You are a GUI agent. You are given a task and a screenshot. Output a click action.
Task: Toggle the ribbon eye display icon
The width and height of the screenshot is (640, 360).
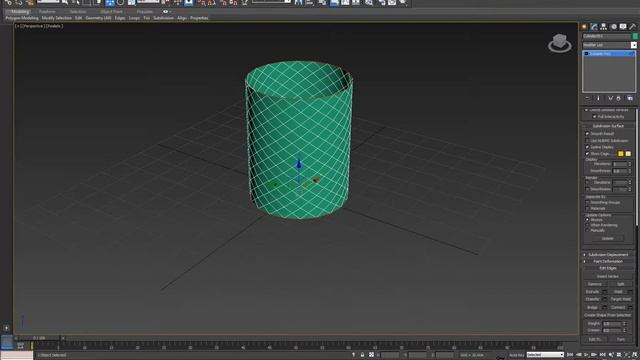coord(165,11)
